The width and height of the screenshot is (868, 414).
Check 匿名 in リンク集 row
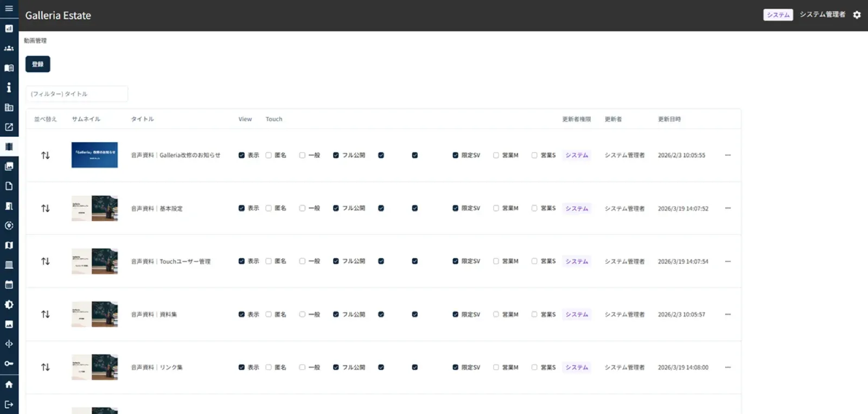click(269, 367)
